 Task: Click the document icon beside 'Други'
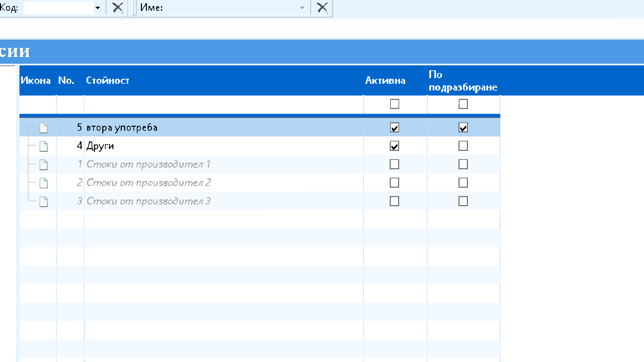click(44, 146)
